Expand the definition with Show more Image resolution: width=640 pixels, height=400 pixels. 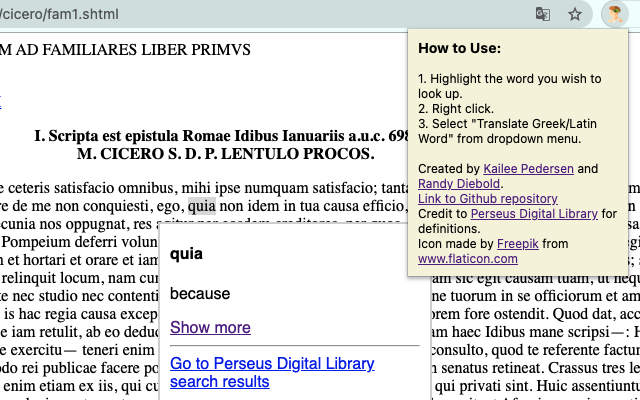tap(210, 327)
